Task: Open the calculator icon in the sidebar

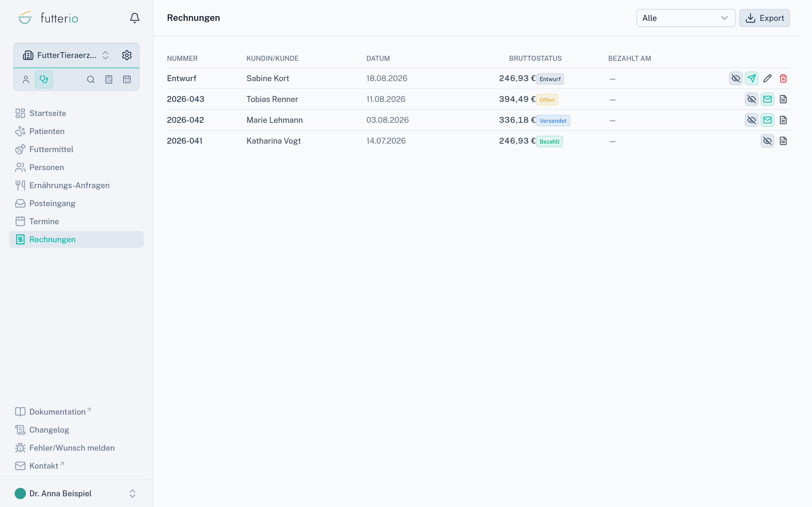Action: 109,79
